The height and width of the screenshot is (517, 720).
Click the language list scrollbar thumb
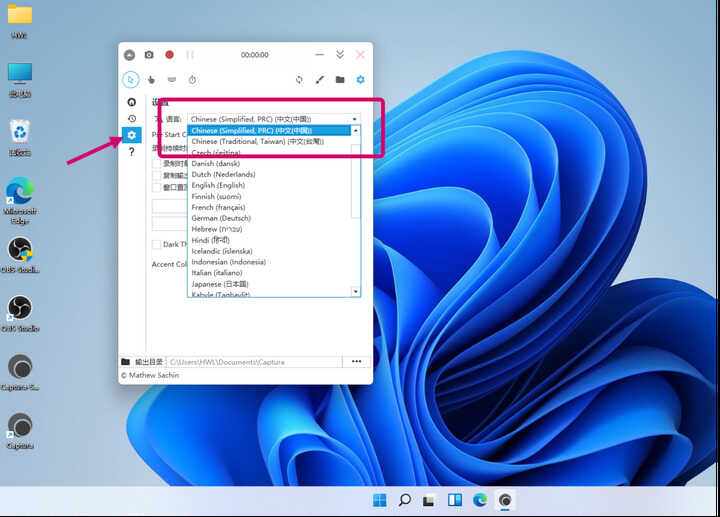click(x=355, y=181)
